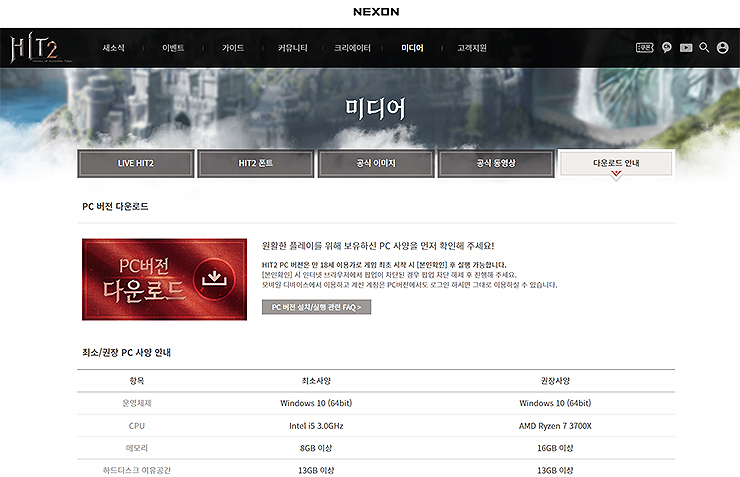This screenshot has width=740, height=477.
Task: Click the NEXON logo at top
Action: (x=376, y=12)
